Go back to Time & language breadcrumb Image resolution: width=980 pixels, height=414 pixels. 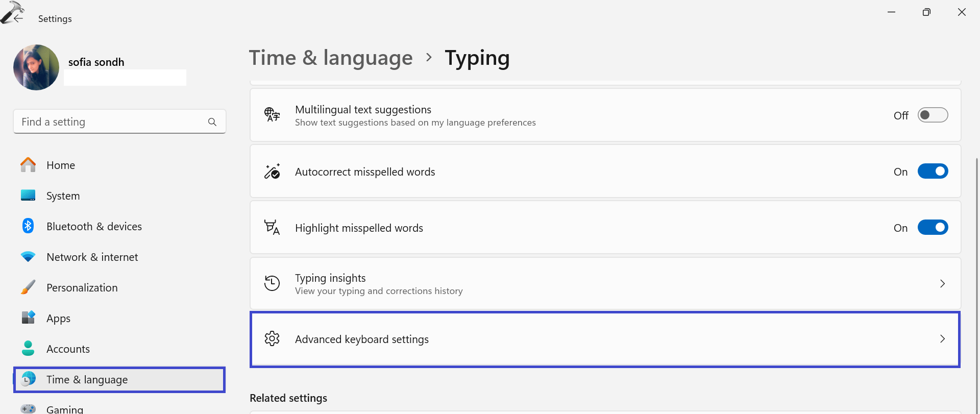(330, 58)
